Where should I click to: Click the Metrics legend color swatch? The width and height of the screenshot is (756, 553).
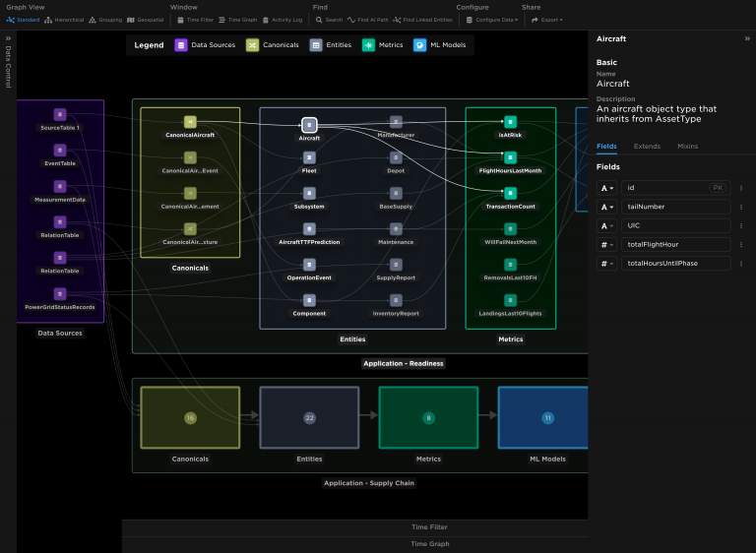(368, 45)
